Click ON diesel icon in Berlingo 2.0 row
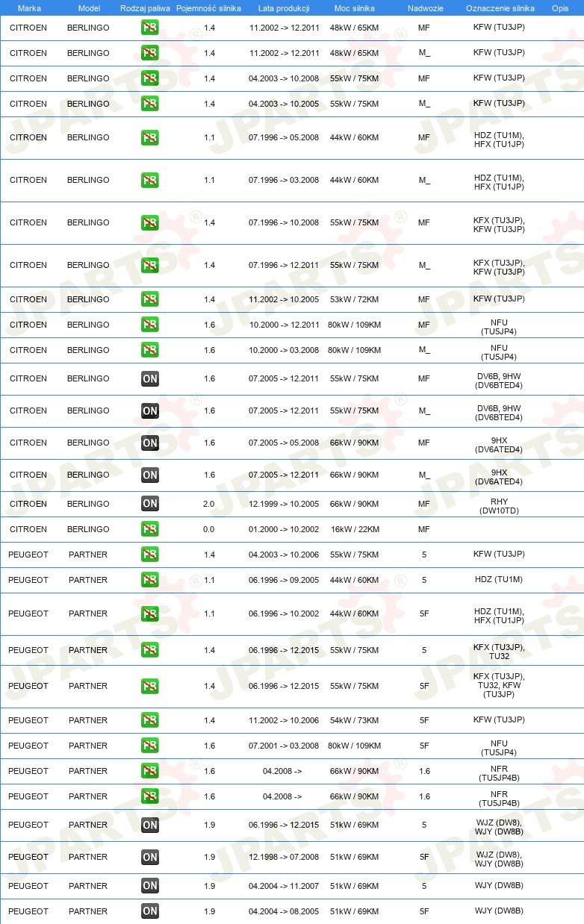This screenshot has width=584, height=924. 150,504
